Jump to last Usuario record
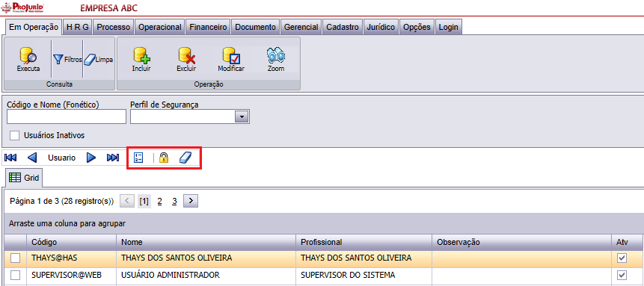Screen dimensions: 644x286 tap(113, 158)
